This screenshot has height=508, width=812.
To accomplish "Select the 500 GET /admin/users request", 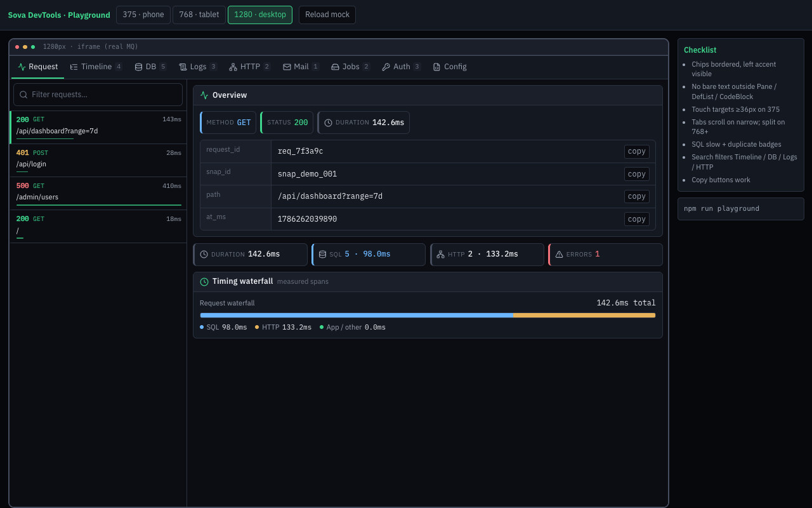I will point(98,194).
